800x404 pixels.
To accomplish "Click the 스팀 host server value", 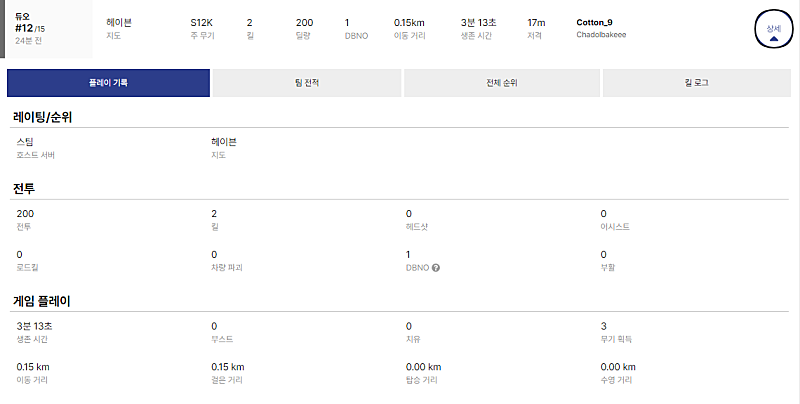I will click(x=25, y=142).
